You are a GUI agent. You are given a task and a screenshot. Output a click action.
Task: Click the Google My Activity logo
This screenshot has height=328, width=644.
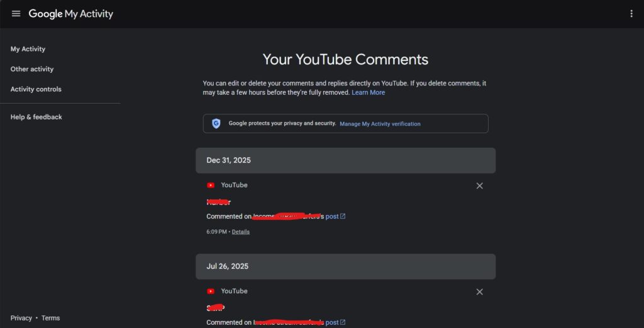coord(70,14)
